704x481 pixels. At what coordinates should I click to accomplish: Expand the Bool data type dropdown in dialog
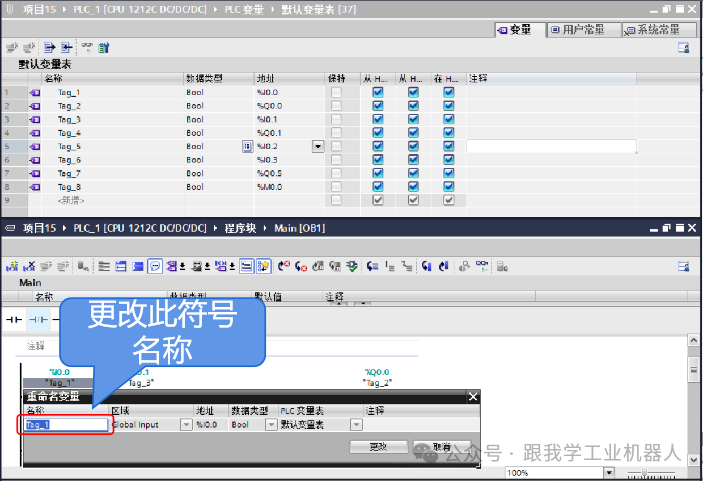click(x=271, y=424)
